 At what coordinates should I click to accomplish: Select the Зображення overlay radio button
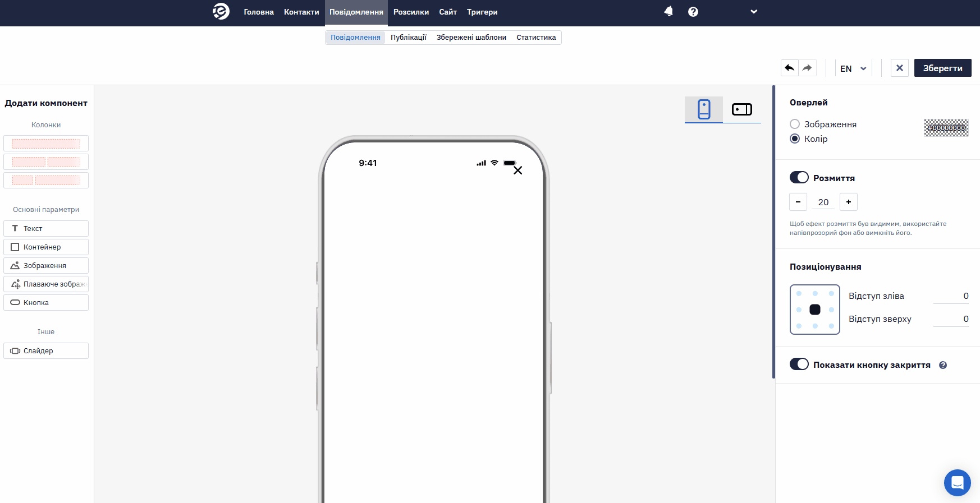pos(795,124)
